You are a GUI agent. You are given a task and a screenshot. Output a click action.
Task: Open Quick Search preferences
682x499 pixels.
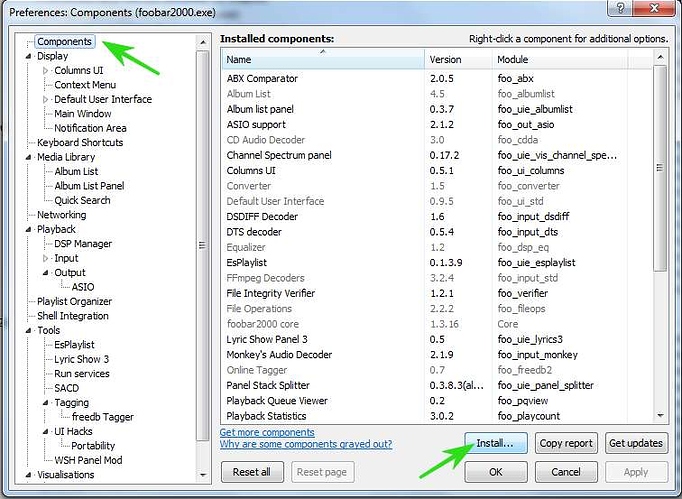82,200
